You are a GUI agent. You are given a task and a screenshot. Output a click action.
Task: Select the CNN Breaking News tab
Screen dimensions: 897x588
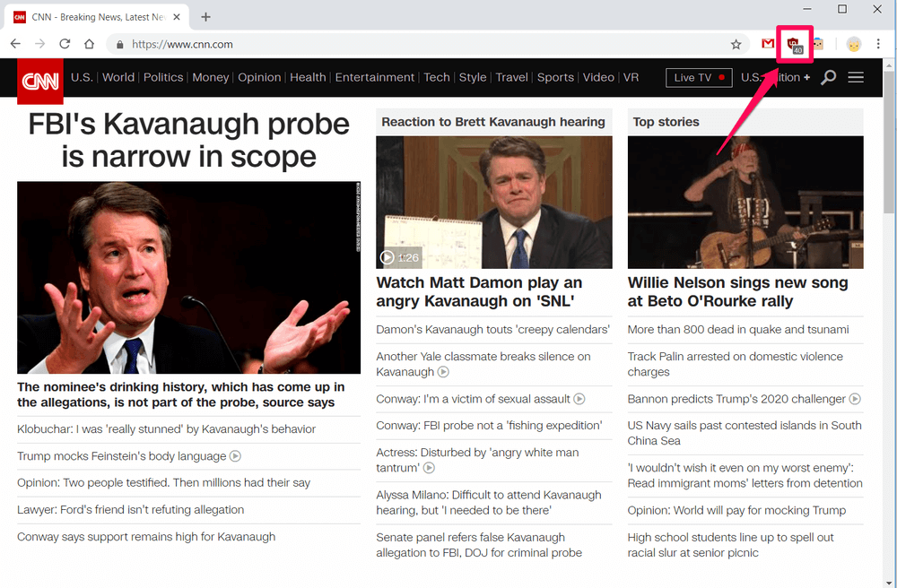[x=97, y=17]
